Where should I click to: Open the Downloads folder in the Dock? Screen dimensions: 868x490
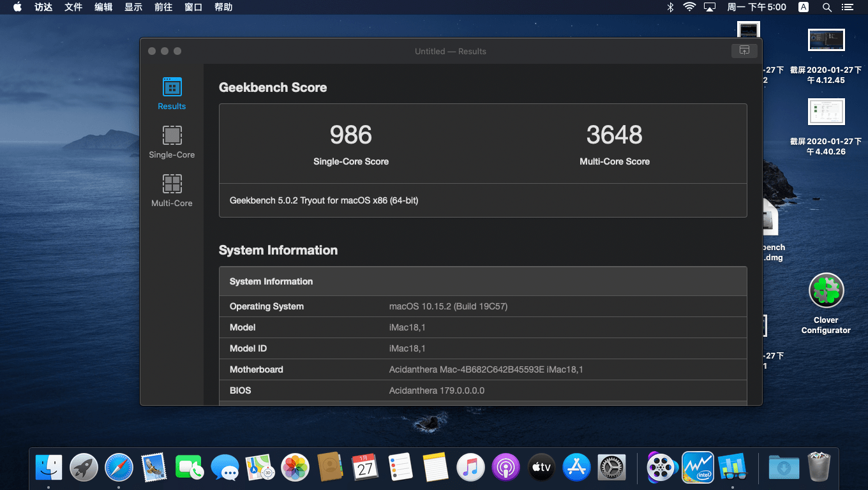(783, 468)
